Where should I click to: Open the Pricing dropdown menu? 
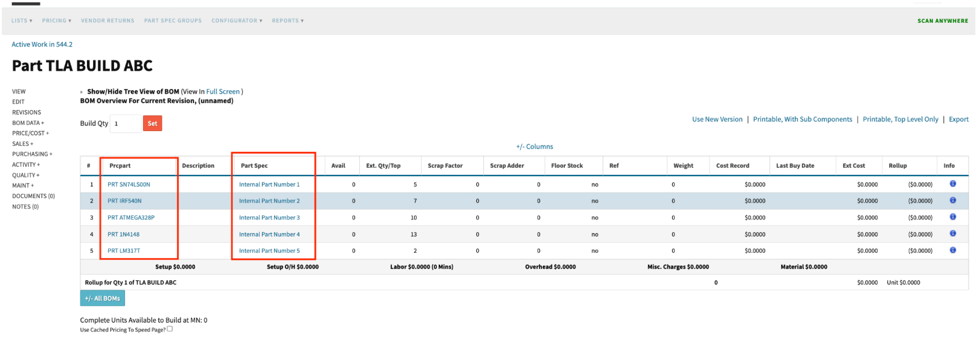pyautogui.click(x=56, y=20)
